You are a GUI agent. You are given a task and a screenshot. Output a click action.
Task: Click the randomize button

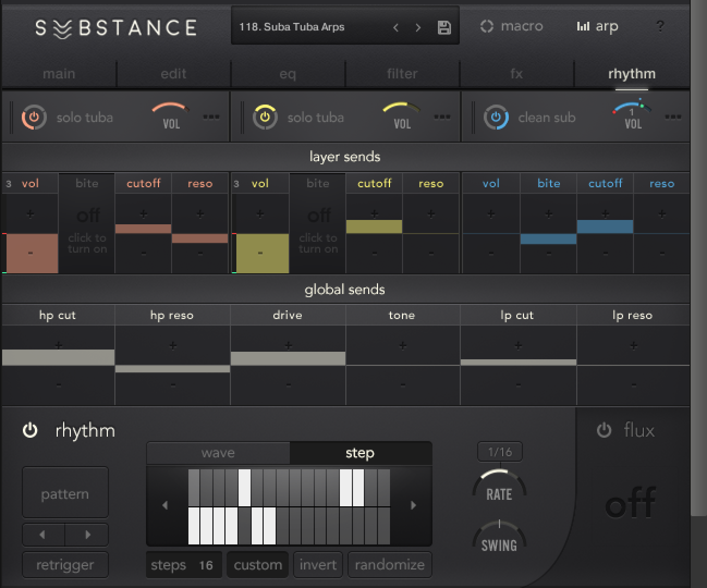click(389, 565)
